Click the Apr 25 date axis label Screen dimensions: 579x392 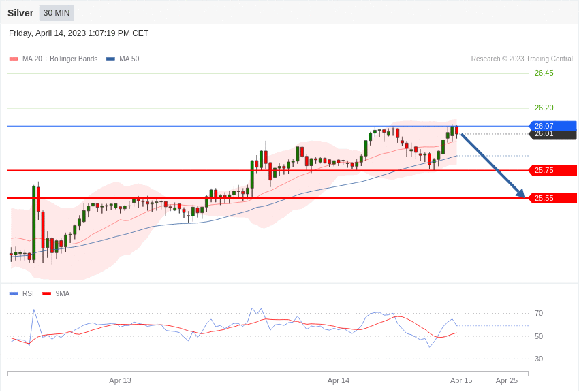pyautogui.click(x=507, y=380)
